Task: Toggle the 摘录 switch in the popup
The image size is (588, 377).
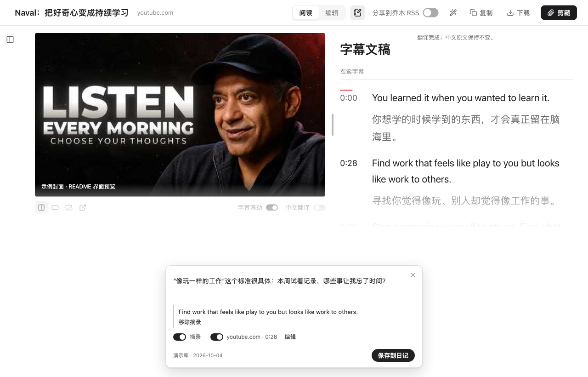Action: point(180,337)
